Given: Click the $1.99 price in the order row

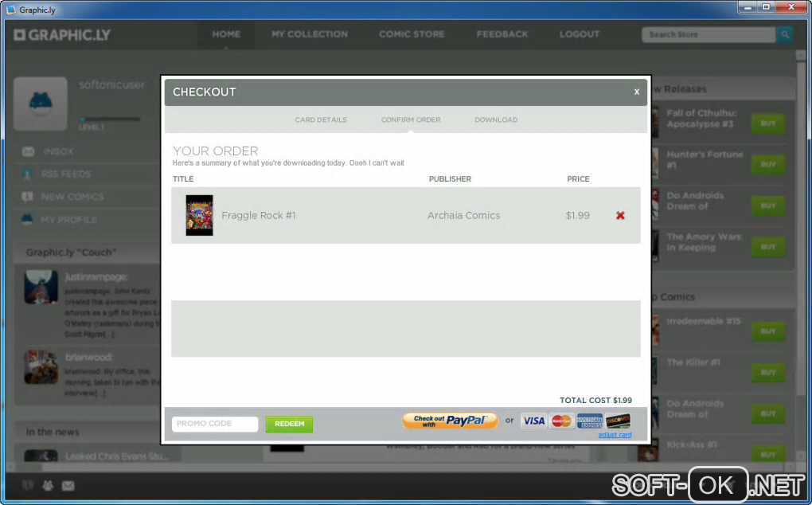Looking at the screenshot, I should [577, 216].
